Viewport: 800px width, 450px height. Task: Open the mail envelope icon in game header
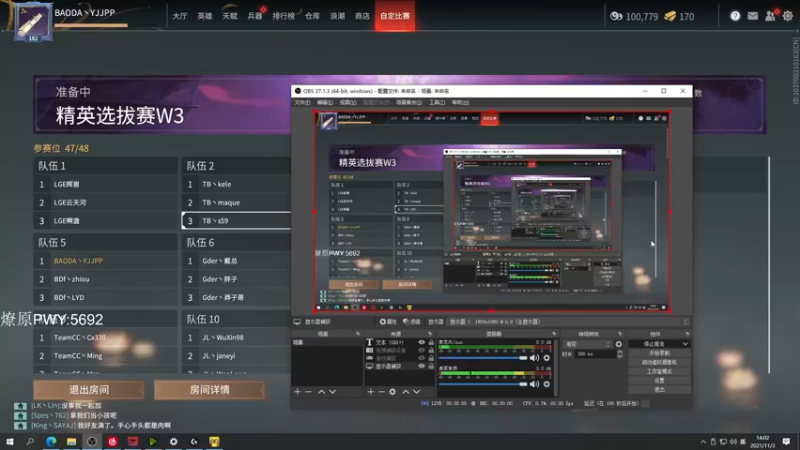pyautogui.click(x=753, y=16)
